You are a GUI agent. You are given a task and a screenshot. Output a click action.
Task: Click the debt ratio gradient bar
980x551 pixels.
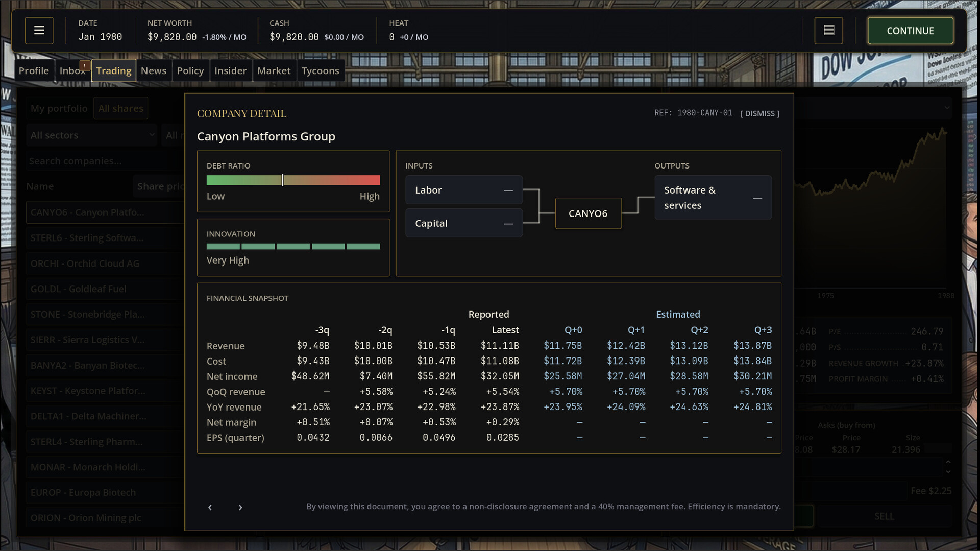pyautogui.click(x=293, y=180)
